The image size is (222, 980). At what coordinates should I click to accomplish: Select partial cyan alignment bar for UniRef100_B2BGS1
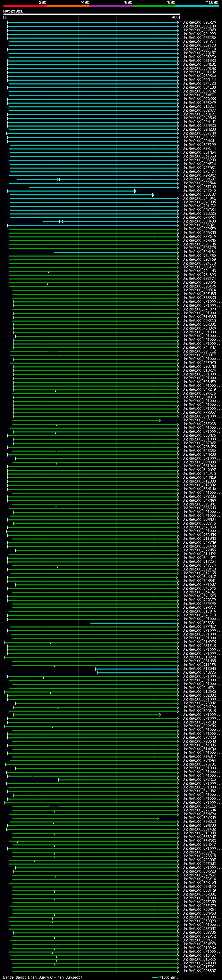[134, 623]
